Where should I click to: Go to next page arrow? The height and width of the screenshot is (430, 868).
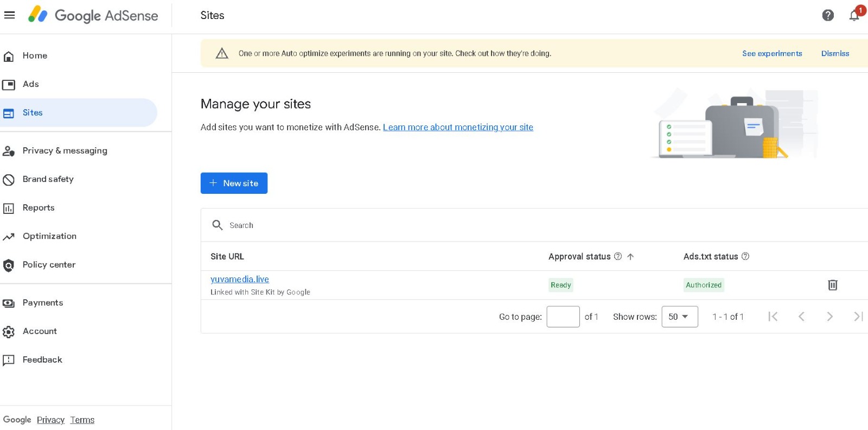click(829, 317)
